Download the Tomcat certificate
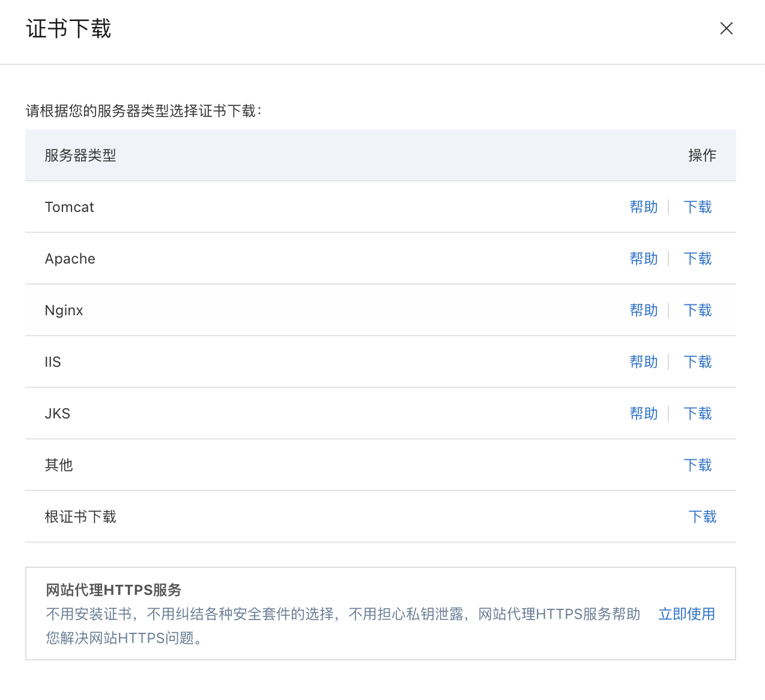The width and height of the screenshot is (765, 700). click(697, 207)
